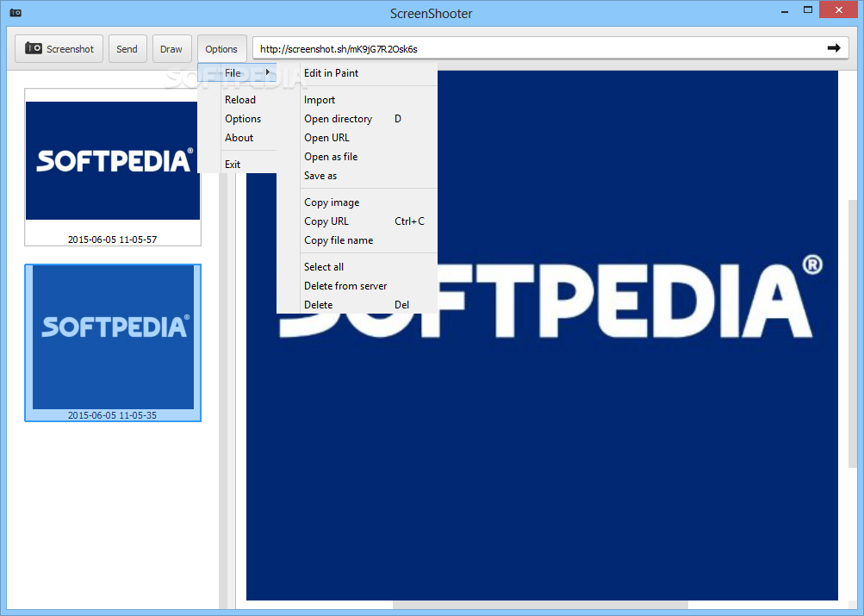The image size is (864, 616).
Task: Close the ScreenShooter window
Action: [x=839, y=10]
